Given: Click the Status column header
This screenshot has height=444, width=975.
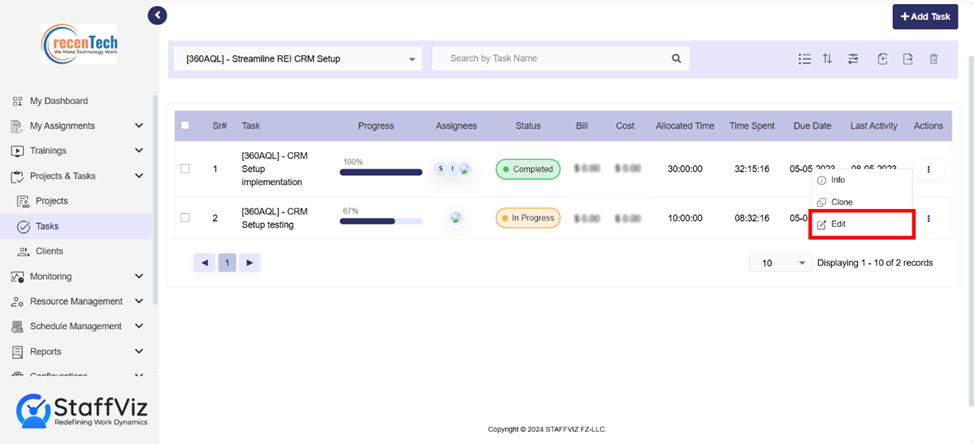Looking at the screenshot, I should 528,126.
